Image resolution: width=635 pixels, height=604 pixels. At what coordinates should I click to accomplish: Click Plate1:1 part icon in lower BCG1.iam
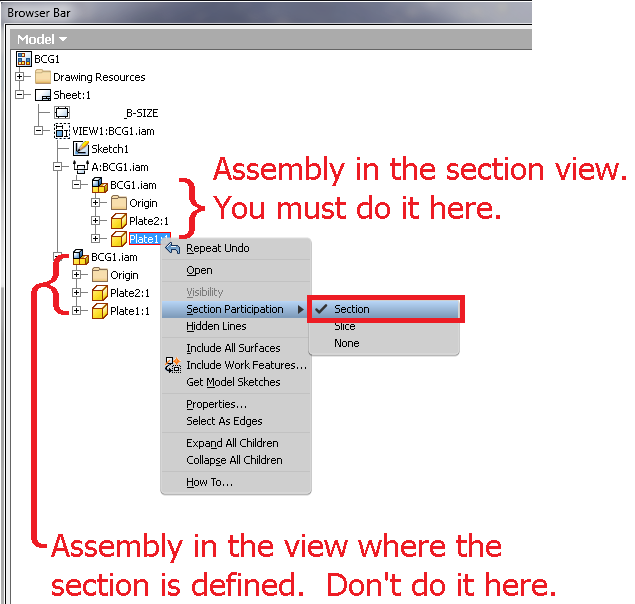tap(100, 311)
